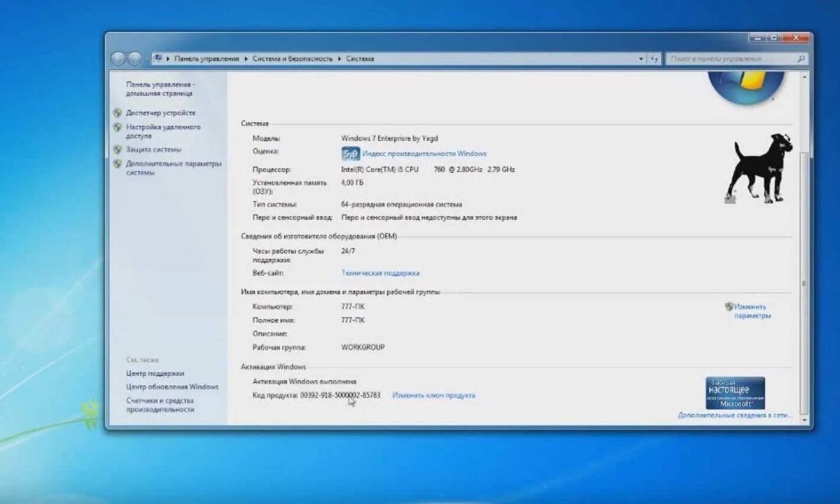Open Дополнительные параметры системы

(173, 168)
